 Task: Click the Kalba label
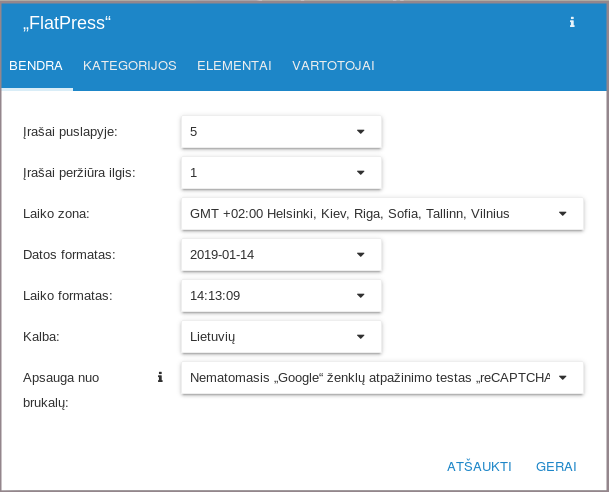click(x=42, y=336)
